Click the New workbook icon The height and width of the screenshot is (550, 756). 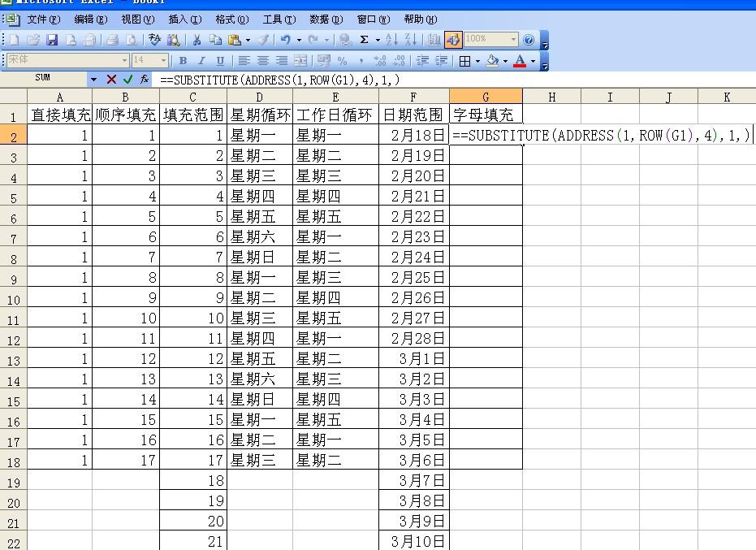15,40
